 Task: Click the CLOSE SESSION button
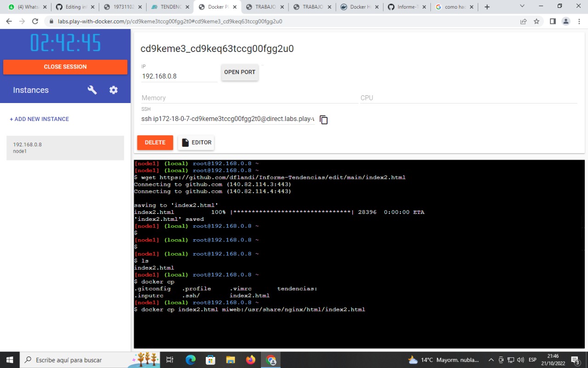[65, 67]
